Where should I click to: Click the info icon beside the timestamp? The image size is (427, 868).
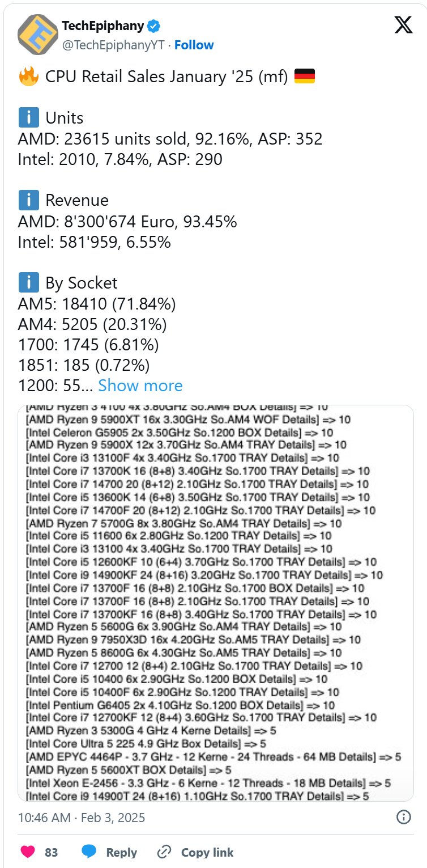click(403, 817)
